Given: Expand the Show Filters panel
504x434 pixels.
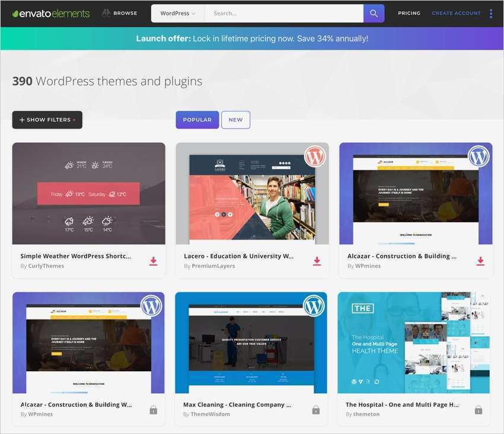Looking at the screenshot, I should click(47, 120).
